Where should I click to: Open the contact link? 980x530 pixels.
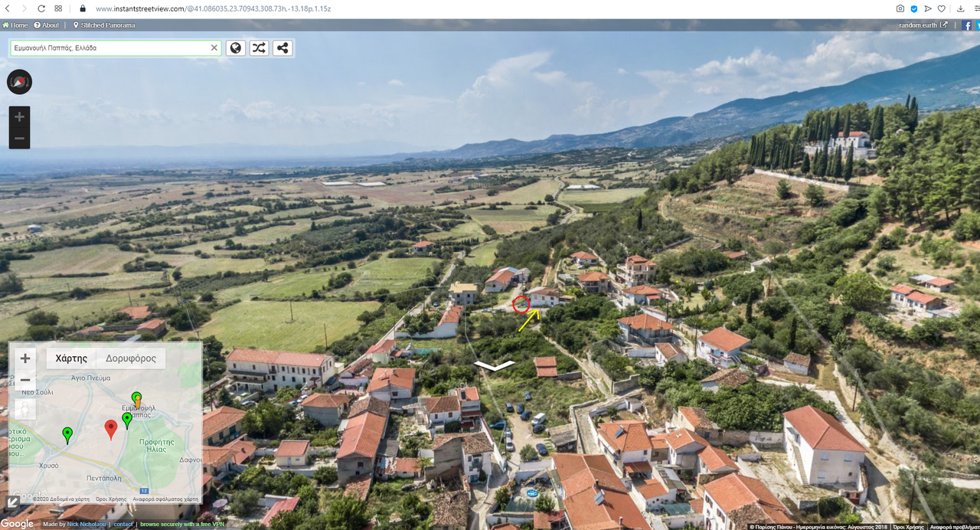(123, 525)
